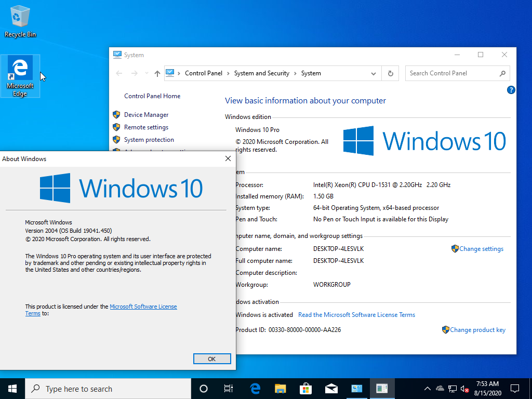Select the WORKGROUP value
Screen dimensions: 532x399
332,285
